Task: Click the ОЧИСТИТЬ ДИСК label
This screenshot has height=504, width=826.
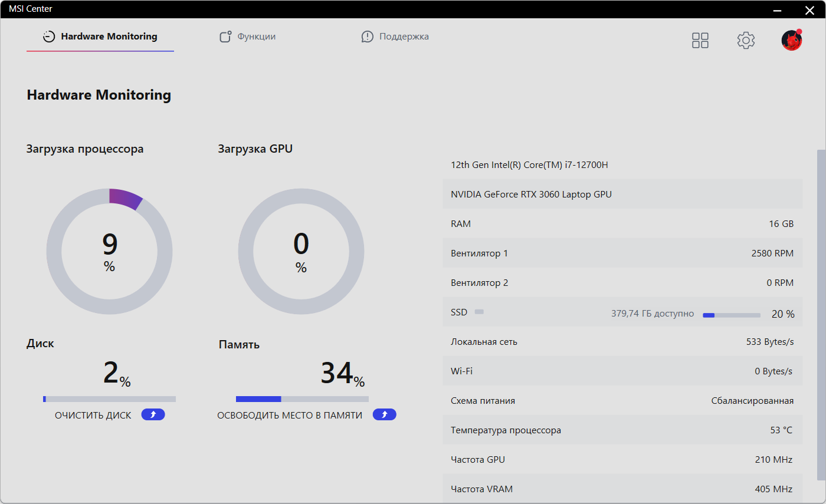Action: (93, 416)
